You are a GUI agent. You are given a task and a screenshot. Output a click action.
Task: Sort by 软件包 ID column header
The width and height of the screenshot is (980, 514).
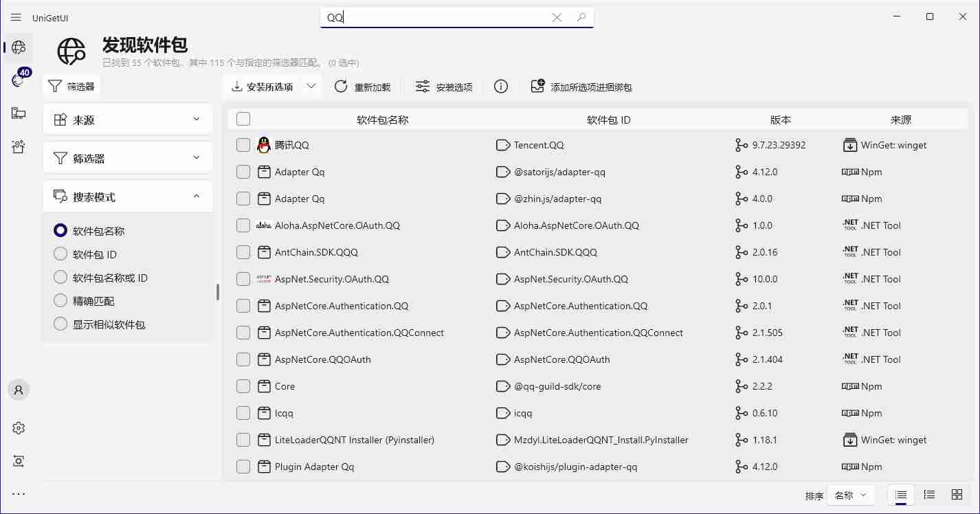(x=608, y=120)
